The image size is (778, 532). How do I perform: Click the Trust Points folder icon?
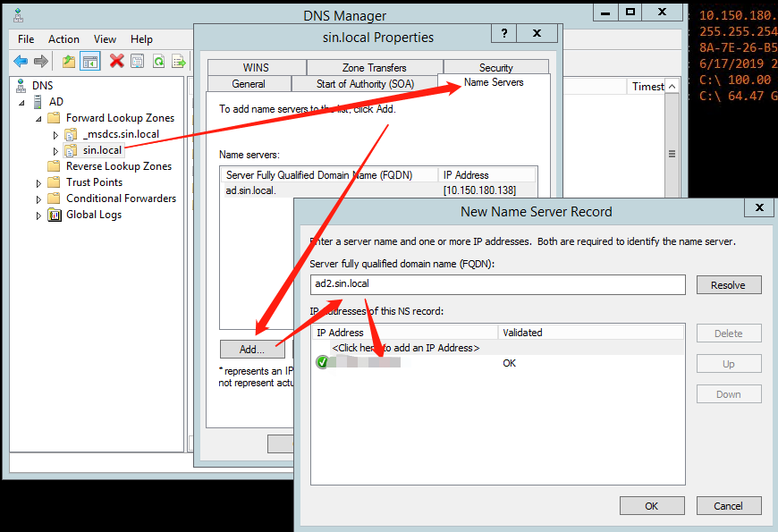pyautogui.click(x=54, y=182)
